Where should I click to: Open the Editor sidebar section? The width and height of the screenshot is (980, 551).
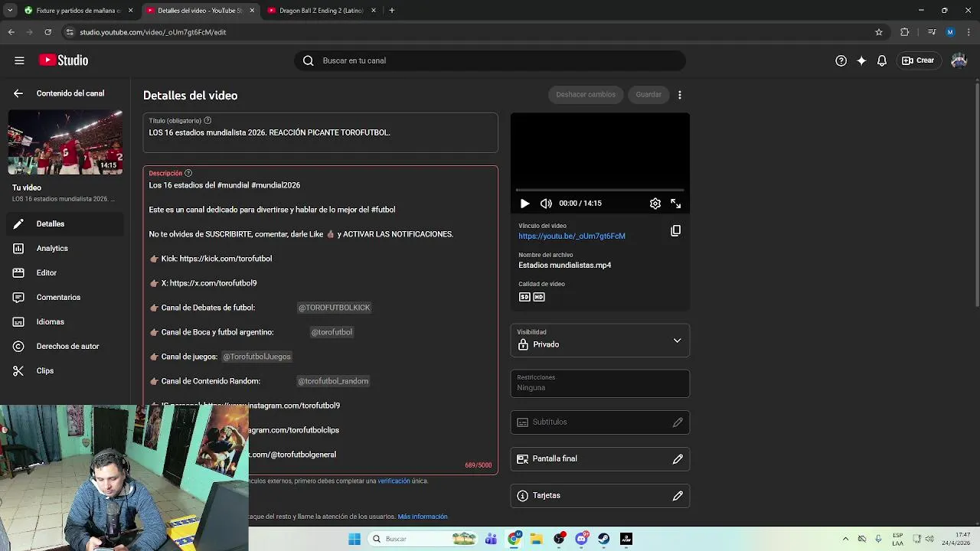65,272
